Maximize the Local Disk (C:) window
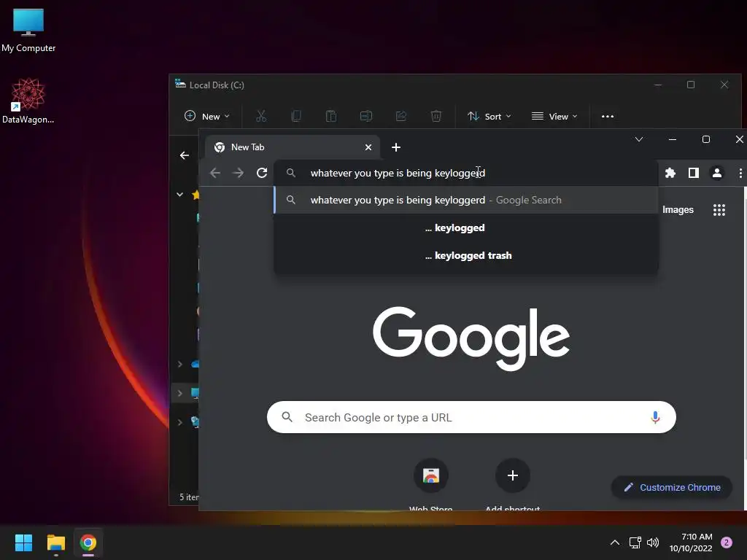This screenshot has width=747, height=560. [691, 85]
